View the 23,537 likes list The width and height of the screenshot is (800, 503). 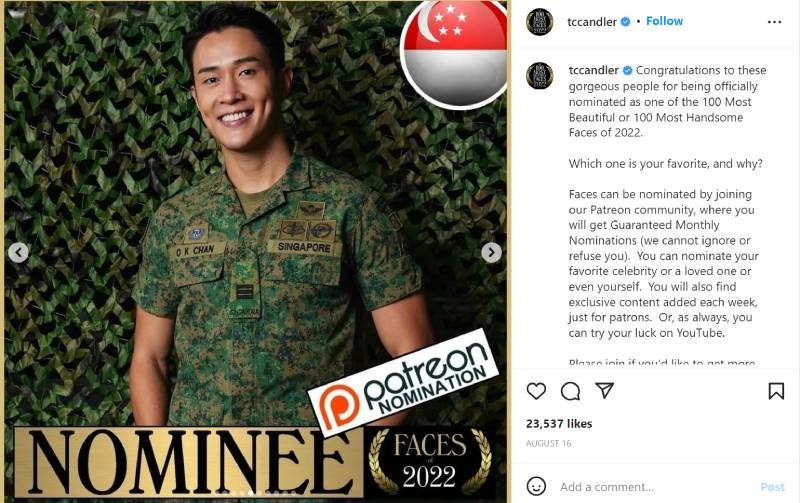point(559,423)
